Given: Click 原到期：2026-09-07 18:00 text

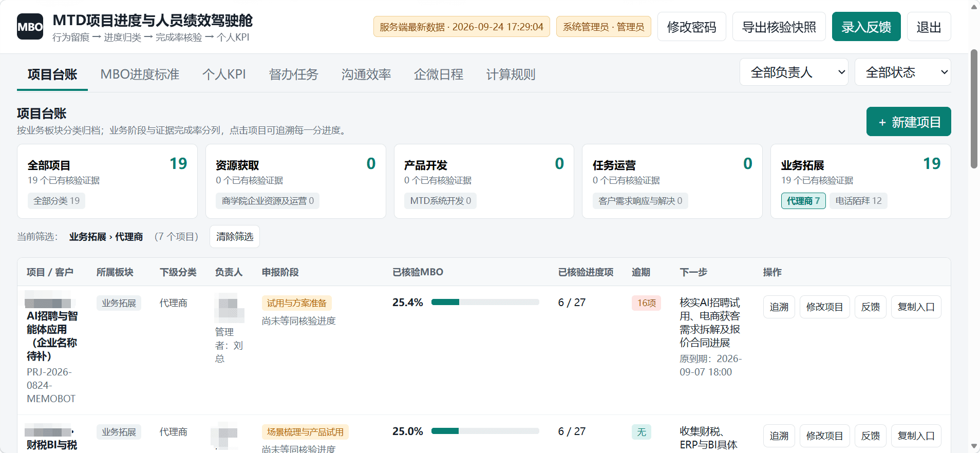Looking at the screenshot, I should coord(711,365).
